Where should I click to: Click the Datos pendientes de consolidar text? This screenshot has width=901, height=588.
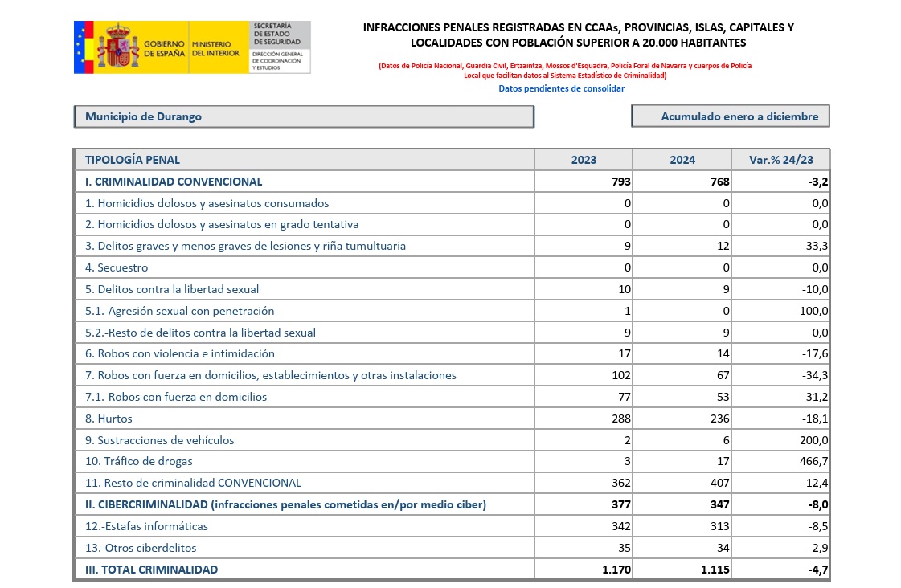coord(561,88)
